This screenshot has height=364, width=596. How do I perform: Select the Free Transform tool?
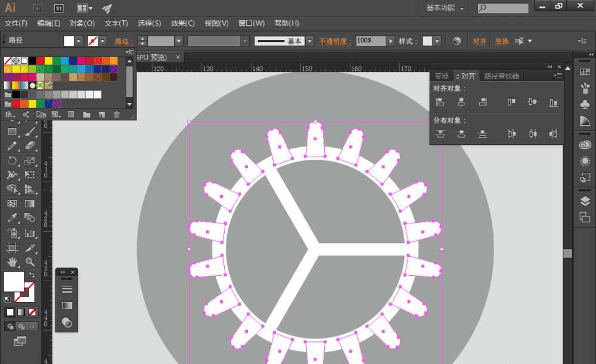pyautogui.click(x=30, y=175)
